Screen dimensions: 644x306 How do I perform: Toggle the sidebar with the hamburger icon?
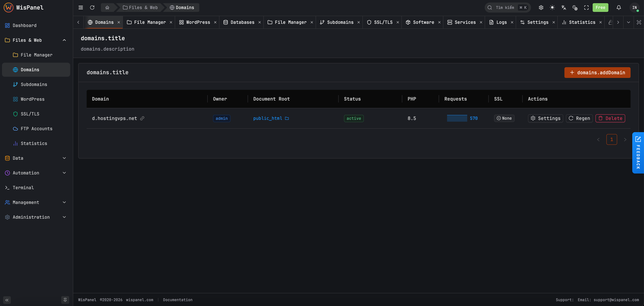81,8
